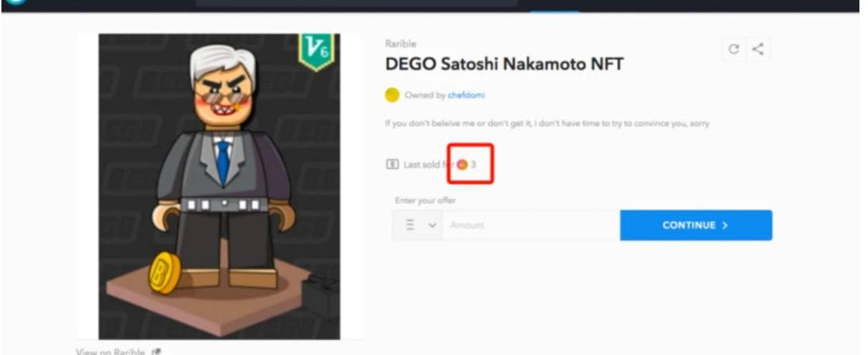Click the yellow owner avatar circle
Screen dimensions: 868x355
(x=392, y=94)
